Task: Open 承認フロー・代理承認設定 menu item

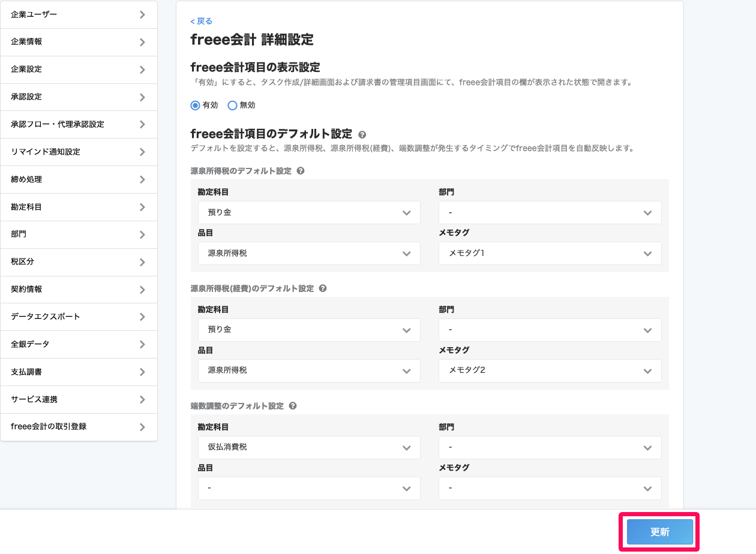Action: (79, 125)
